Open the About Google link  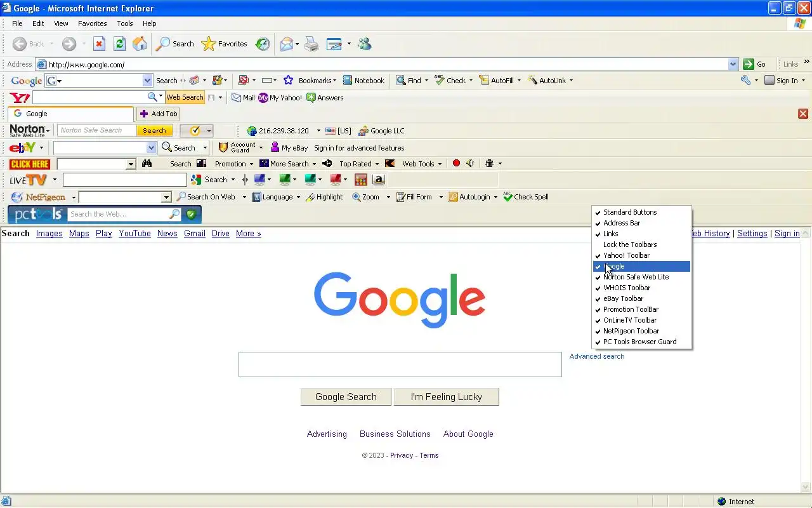click(x=468, y=434)
